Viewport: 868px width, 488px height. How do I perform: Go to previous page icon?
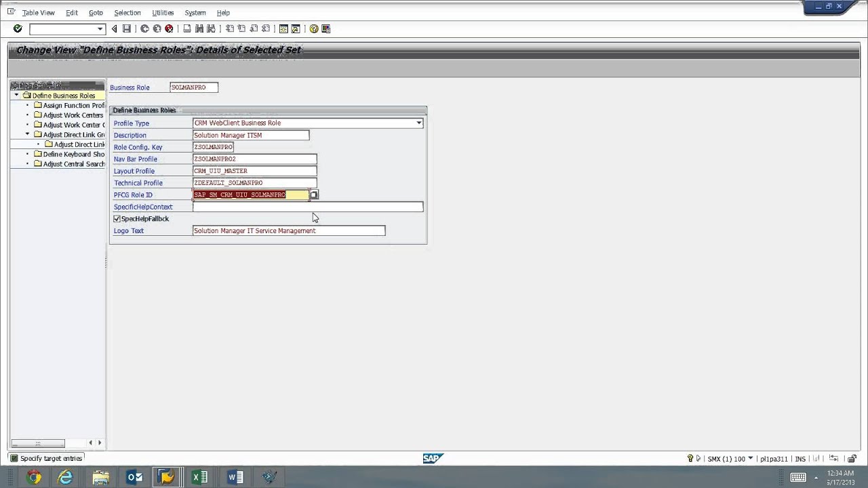[241, 28]
